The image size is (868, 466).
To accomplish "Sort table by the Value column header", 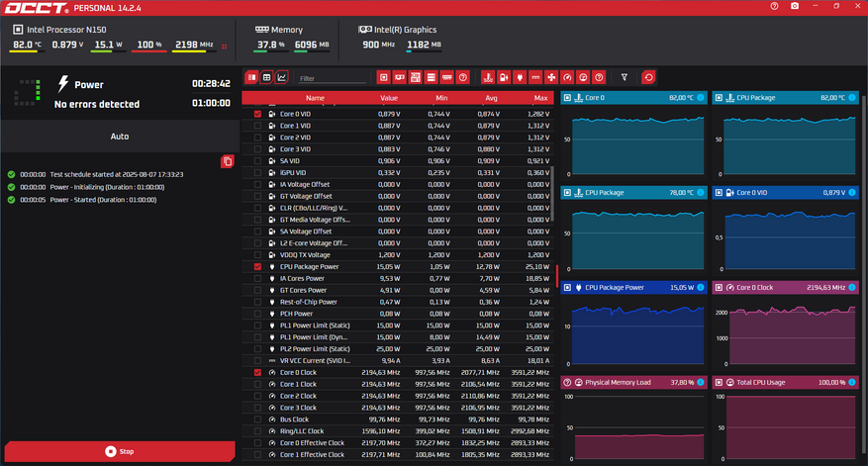I will (389, 98).
